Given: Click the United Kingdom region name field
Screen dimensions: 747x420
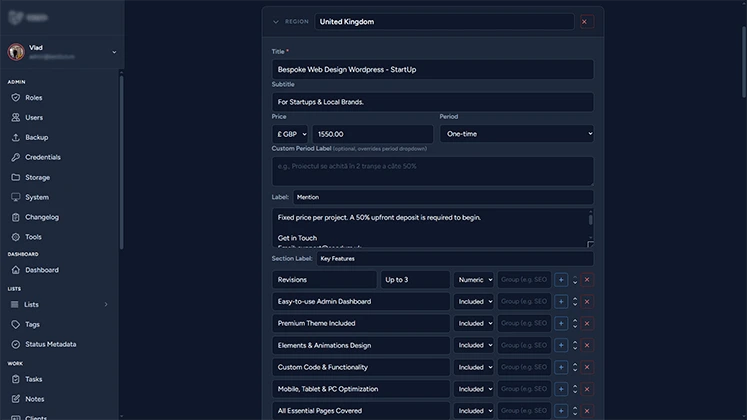Looking at the screenshot, I should (444, 22).
